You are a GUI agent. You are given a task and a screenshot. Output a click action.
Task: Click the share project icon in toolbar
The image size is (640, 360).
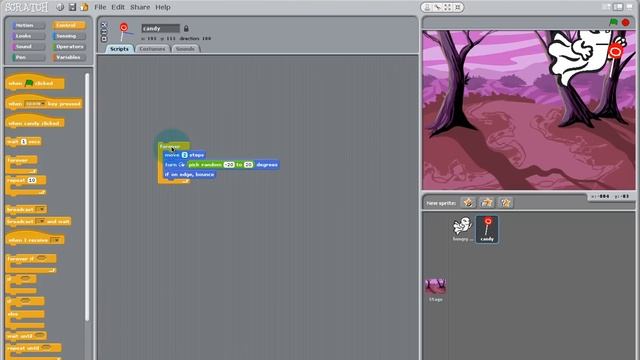[x=84, y=7]
